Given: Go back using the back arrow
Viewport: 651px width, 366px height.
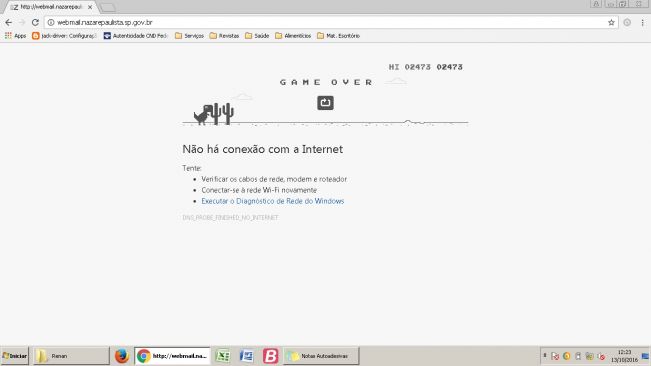Looking at the screenshot, I should [x=8, y=22].
